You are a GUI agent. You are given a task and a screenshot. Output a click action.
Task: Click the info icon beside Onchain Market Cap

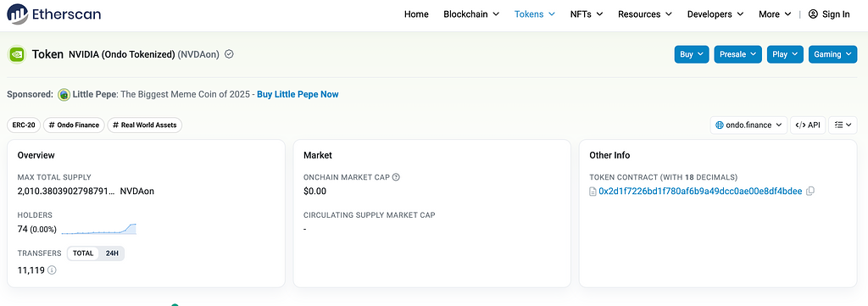[x=396, y=178]
